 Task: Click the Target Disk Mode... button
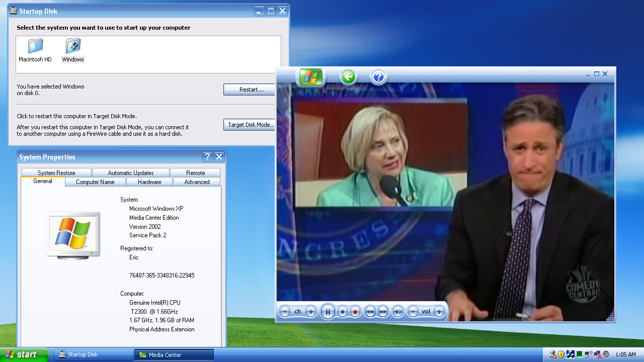(250, 125)
